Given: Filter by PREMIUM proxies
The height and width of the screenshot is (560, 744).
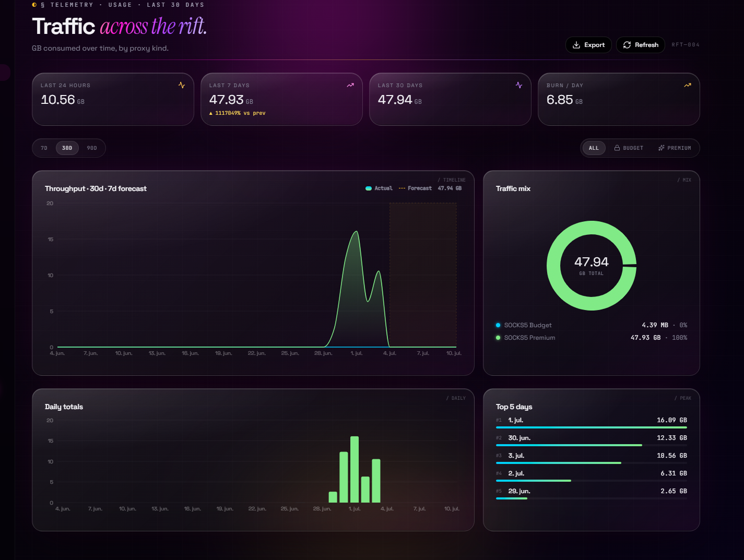Looking at the screenshot, I should click(675, 148).
